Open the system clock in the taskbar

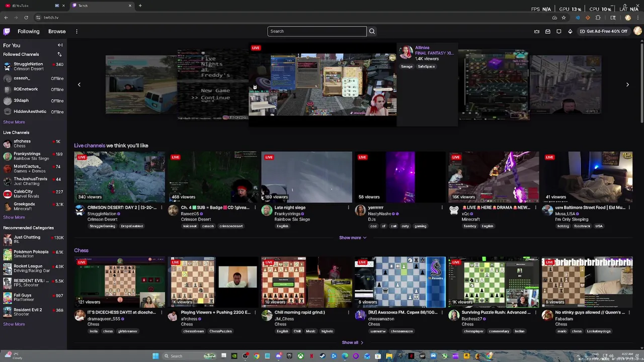pyautogui.click(x=627, y=356)
